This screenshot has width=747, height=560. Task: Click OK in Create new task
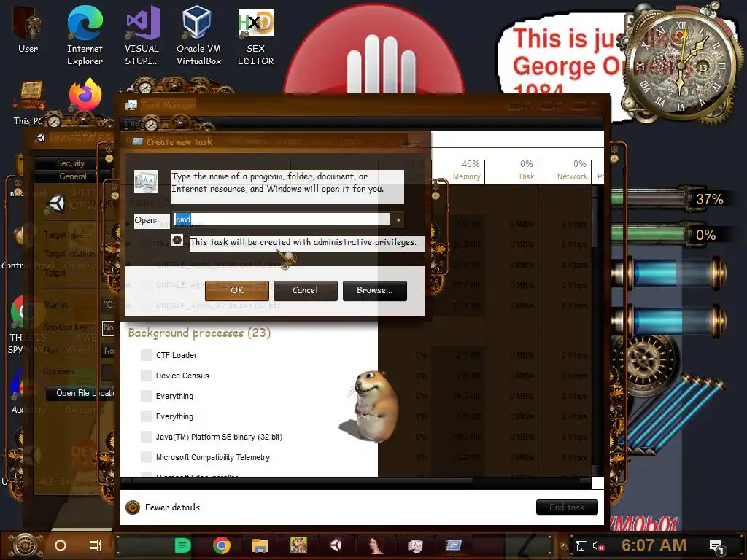pyautogui.click(x=237, y=290)
